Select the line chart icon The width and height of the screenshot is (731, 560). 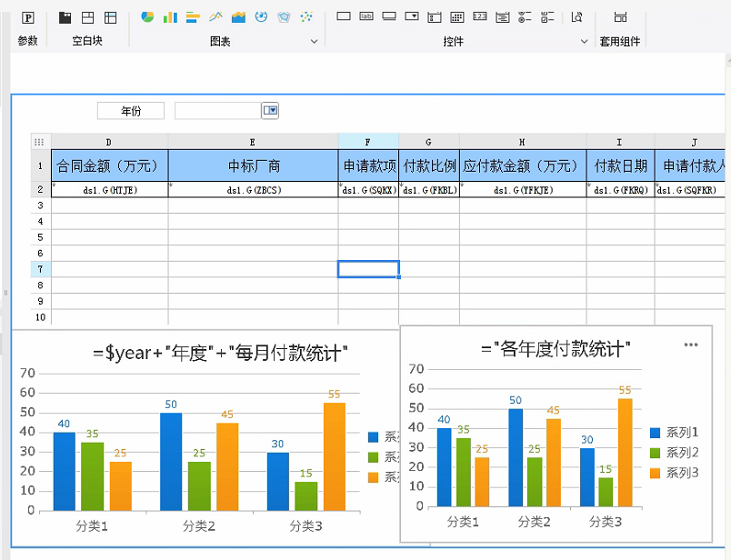pos(216,16)
